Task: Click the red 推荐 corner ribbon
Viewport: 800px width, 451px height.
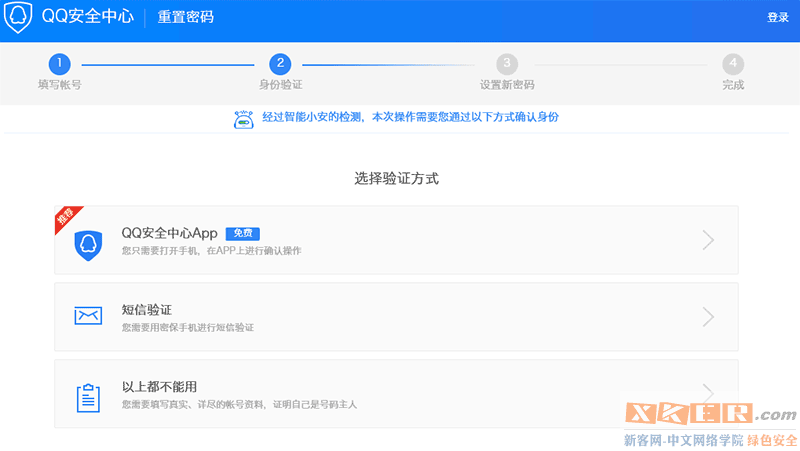Action: pos(67,218)
